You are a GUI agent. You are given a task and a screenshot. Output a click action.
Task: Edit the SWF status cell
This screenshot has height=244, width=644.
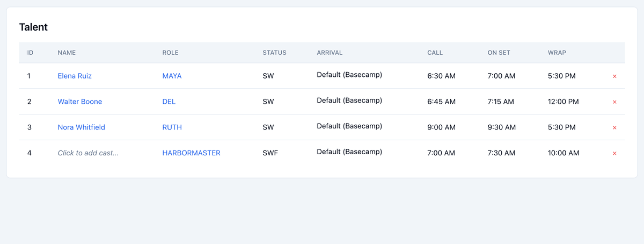270,153
